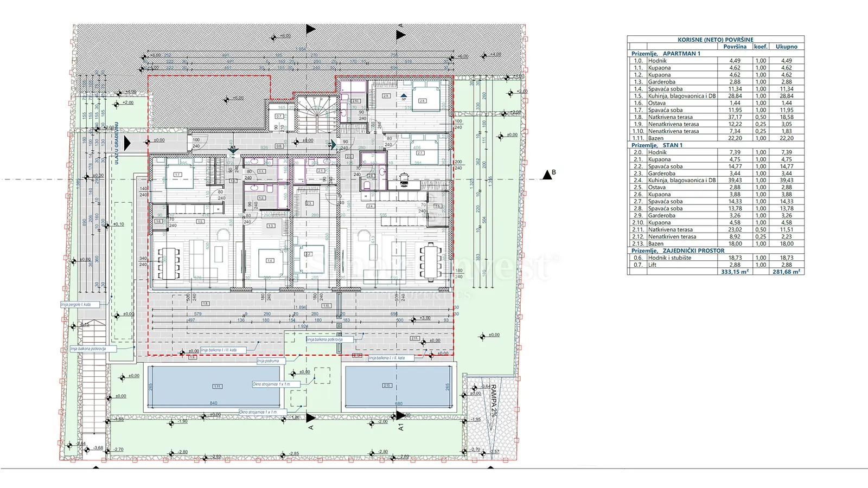Select the 'Prizemlje, APARTMAN 1' section heading

(666, 54)
